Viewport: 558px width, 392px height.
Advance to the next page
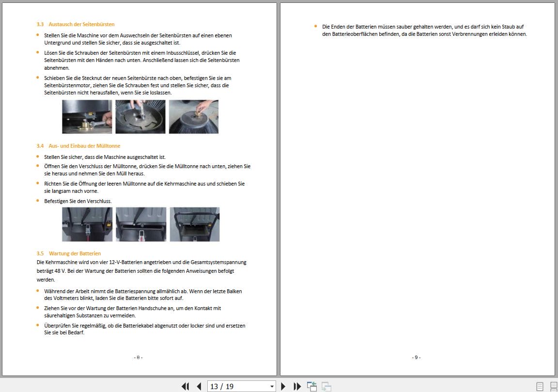click(x=283, y=386)
